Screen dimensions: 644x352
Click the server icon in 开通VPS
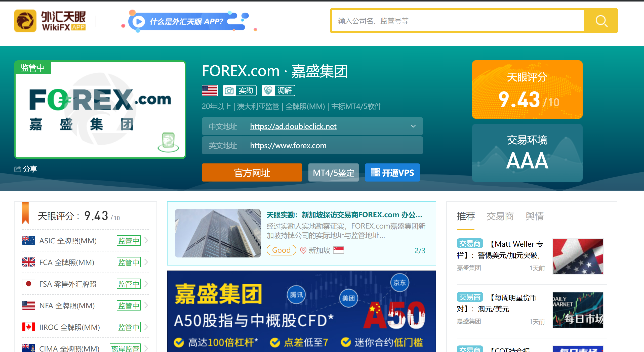tap(375, 172)
